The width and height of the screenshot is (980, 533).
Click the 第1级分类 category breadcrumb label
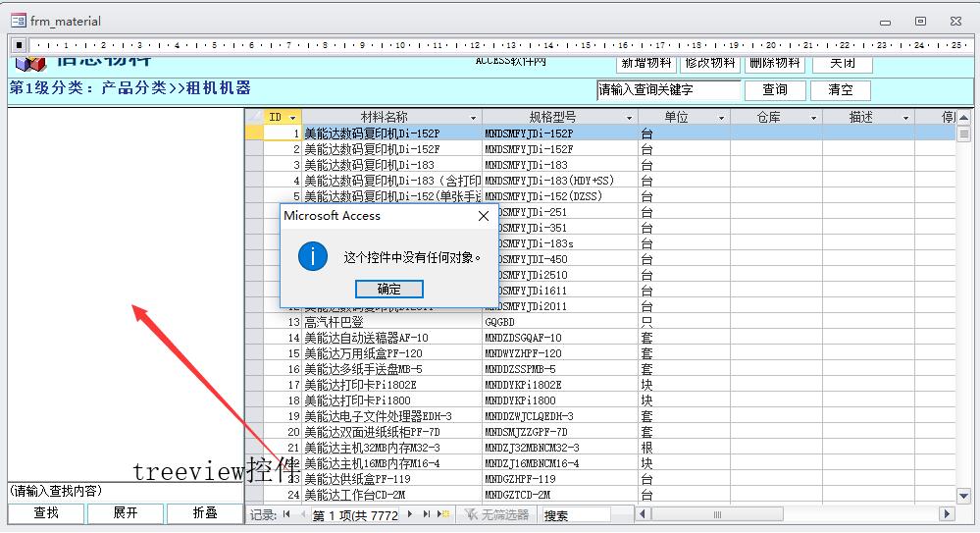129,87
